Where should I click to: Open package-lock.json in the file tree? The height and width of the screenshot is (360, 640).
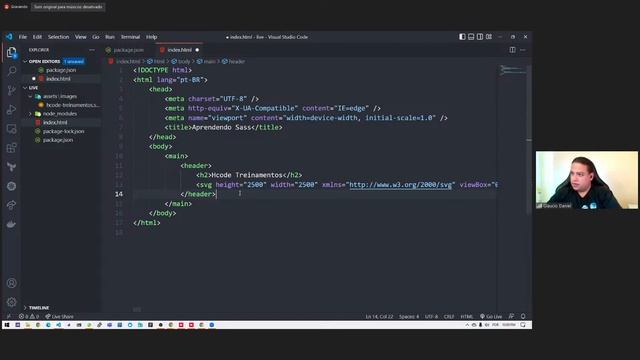63,131
